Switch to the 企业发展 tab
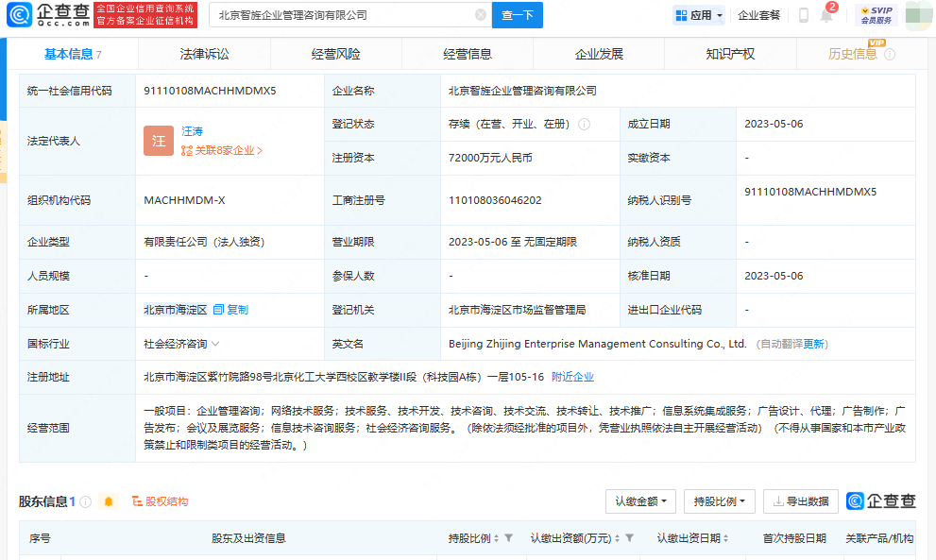The width and height of the screenshot is (936, 560). (599, 55)
